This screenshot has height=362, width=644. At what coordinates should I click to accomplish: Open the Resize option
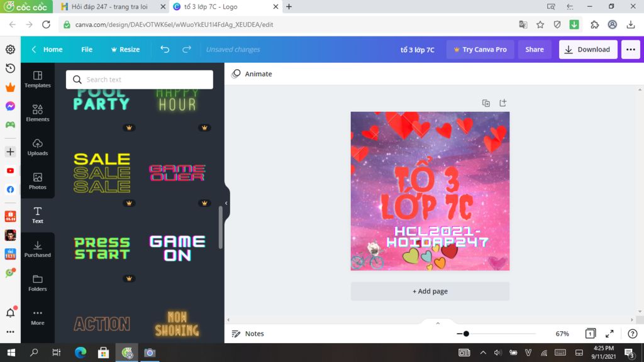pyautogui.click(x=125, y=49)
